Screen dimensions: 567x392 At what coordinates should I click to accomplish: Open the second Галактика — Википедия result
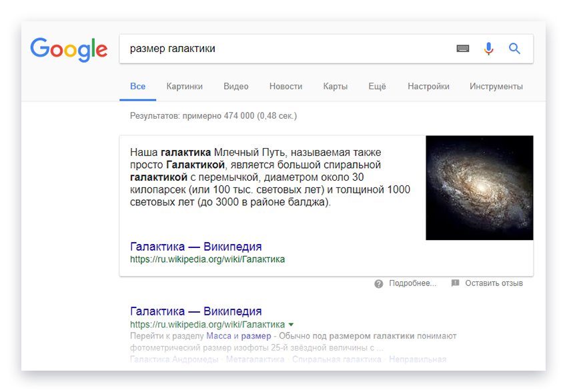coord(195,311)
